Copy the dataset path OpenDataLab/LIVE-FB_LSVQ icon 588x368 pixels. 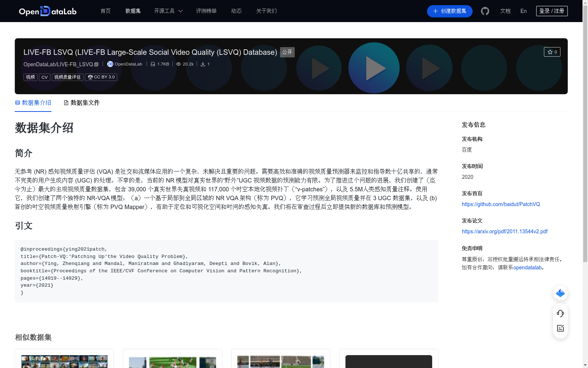point(96,64)
